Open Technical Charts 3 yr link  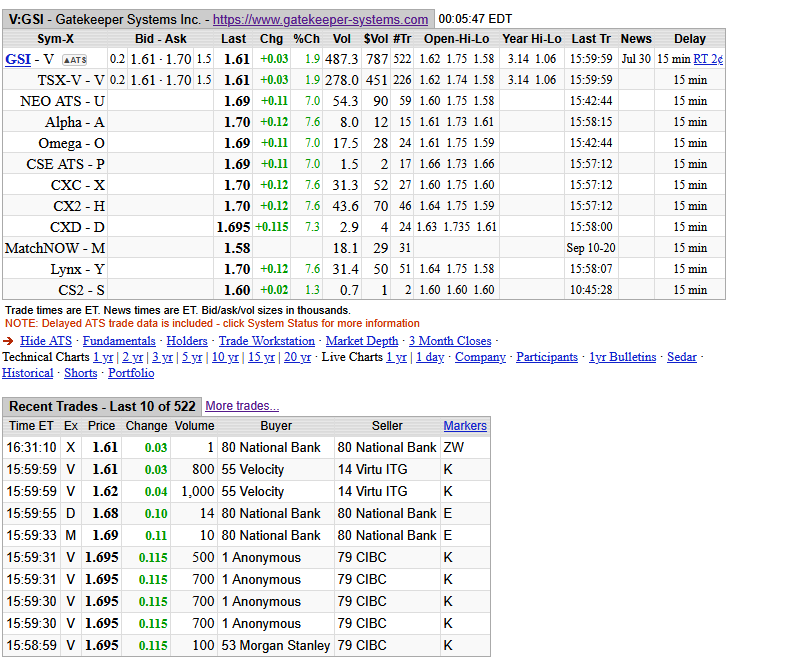click(x=162, y=357)
